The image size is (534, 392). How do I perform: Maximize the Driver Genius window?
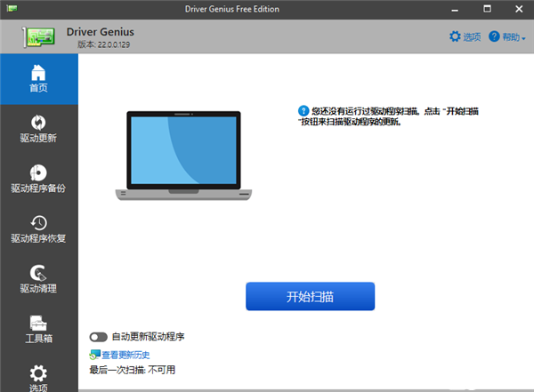pyautogui.click(x=488, y=9)
